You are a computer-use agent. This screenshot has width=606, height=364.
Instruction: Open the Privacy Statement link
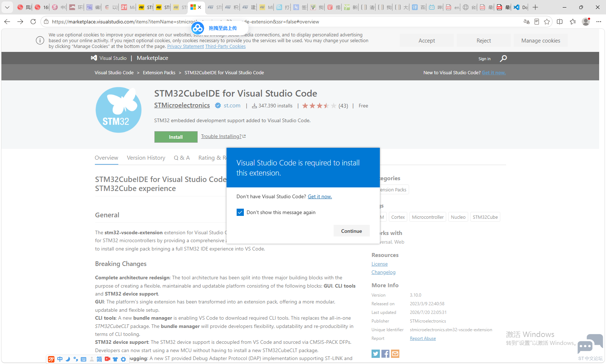(185, 46)
